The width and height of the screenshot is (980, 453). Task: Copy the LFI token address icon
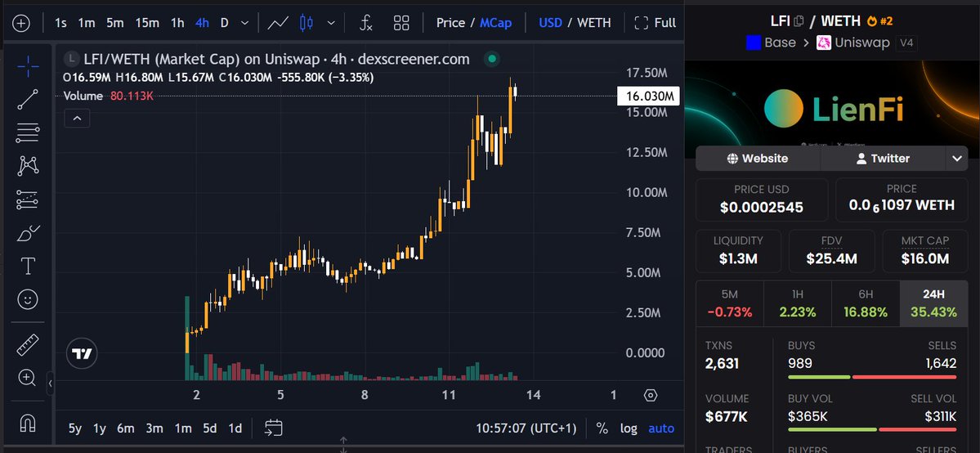tap(799, 21)
